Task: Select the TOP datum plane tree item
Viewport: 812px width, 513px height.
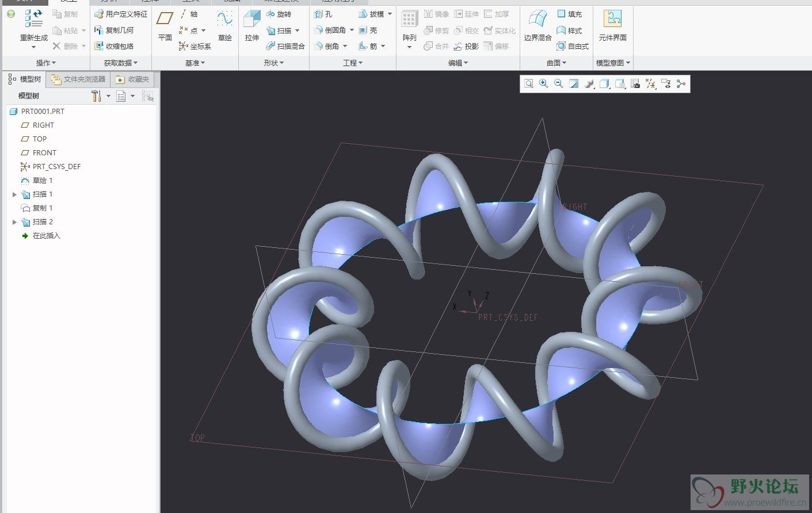Action: (33, 139)
